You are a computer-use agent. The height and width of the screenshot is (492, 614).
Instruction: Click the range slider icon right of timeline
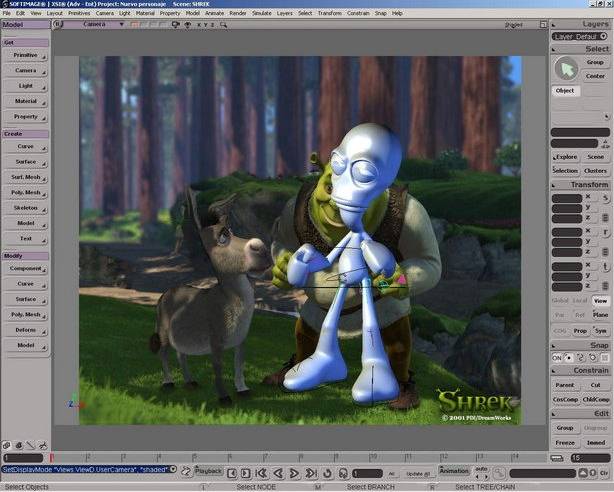point(556,458)
